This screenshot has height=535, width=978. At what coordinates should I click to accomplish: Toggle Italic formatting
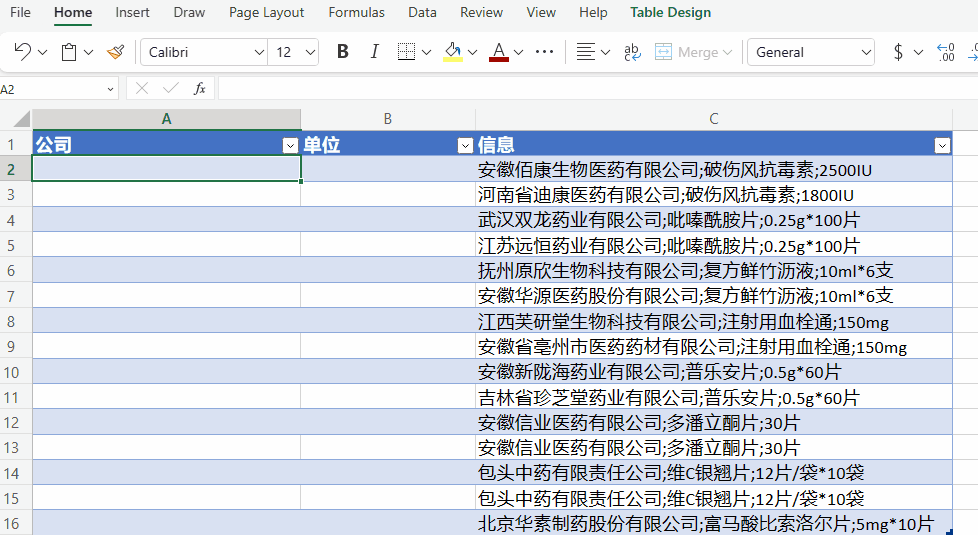pos(374,52)
